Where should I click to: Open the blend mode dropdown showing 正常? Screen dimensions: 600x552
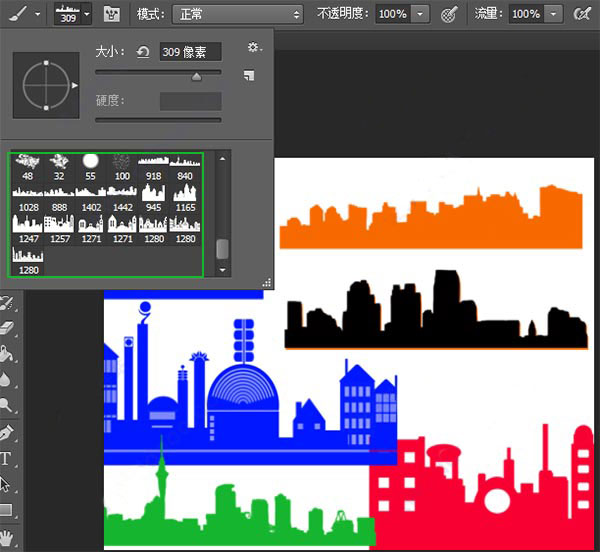point(237,14)
